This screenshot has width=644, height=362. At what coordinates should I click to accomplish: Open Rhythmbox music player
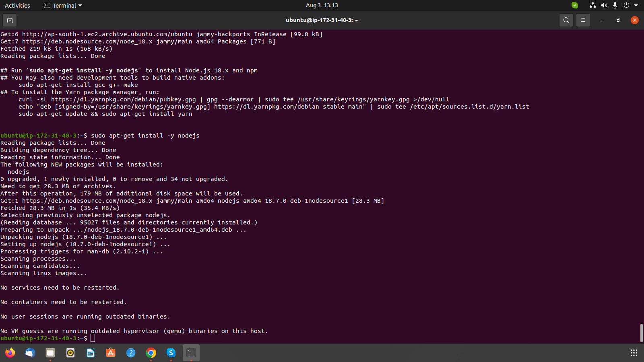click(70, 353)
